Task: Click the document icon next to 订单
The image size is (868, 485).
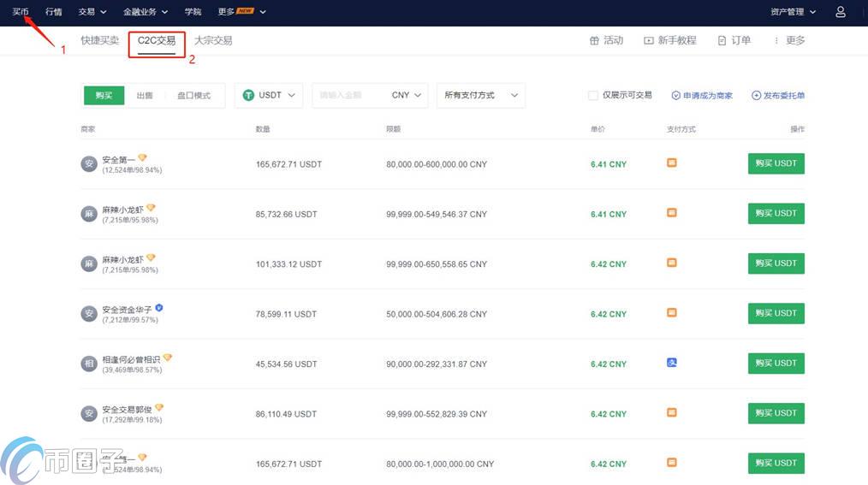Action: pos(722,40)
